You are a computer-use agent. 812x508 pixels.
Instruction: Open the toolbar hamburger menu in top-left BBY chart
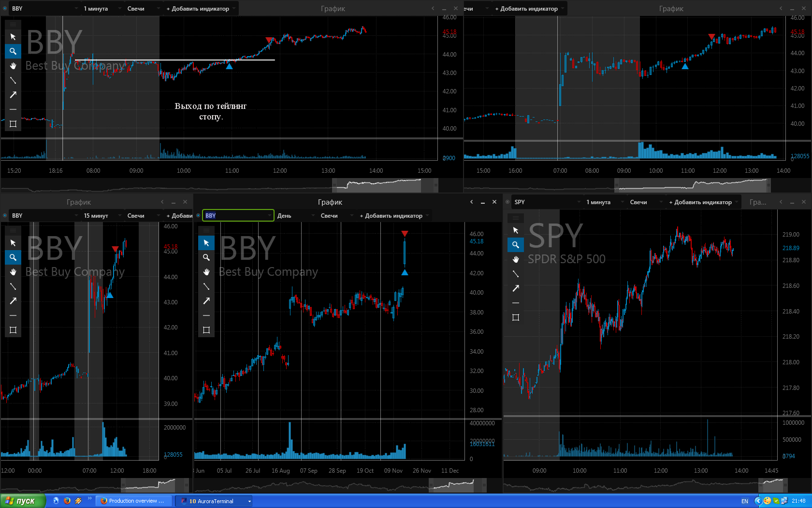coord(13,24)
